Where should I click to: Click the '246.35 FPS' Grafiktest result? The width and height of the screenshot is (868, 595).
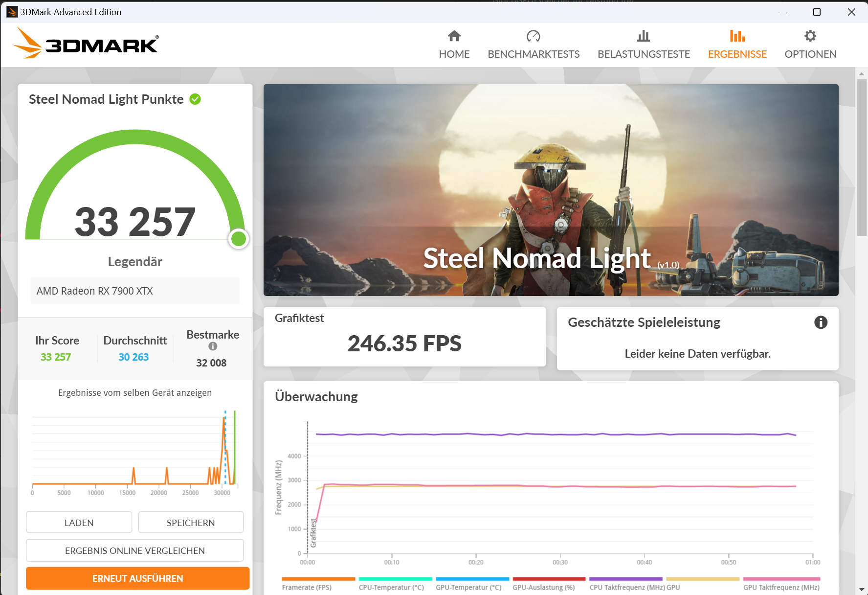click(x=404, y=343)
